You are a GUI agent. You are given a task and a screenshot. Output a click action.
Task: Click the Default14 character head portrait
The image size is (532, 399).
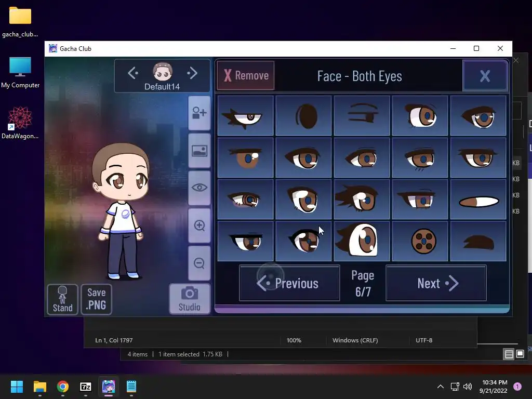pyautogui.click(x=162, y=72)
